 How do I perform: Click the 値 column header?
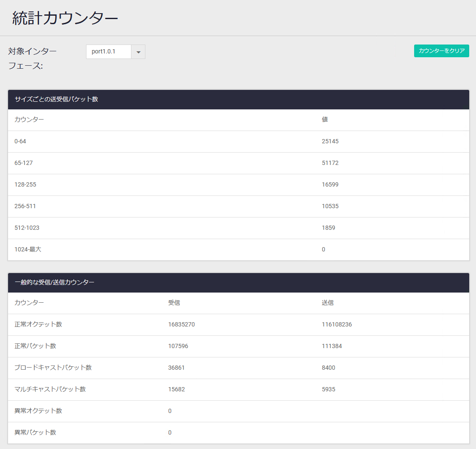point(325,120)
